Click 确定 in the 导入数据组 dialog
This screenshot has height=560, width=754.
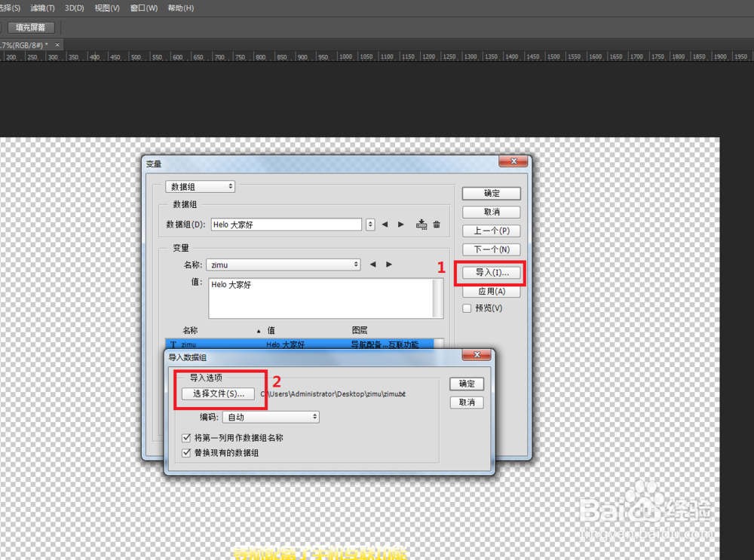(467, 384)
